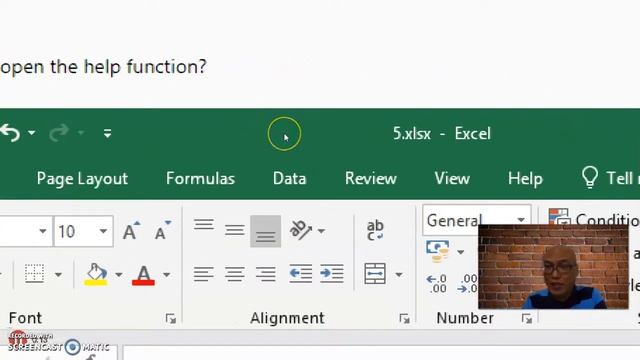
Task: Open the Orientation dropdown arrow
Action: point(321,231)
